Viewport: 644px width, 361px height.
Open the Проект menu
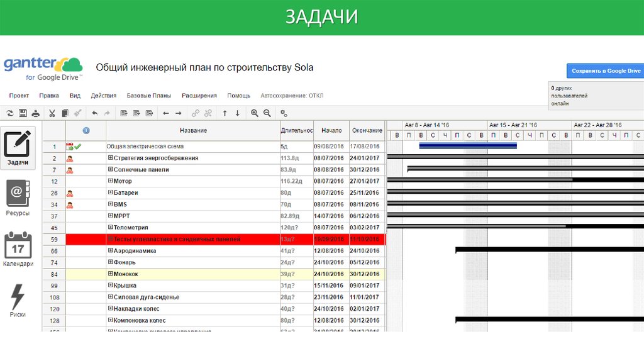[x=19, y=96]
